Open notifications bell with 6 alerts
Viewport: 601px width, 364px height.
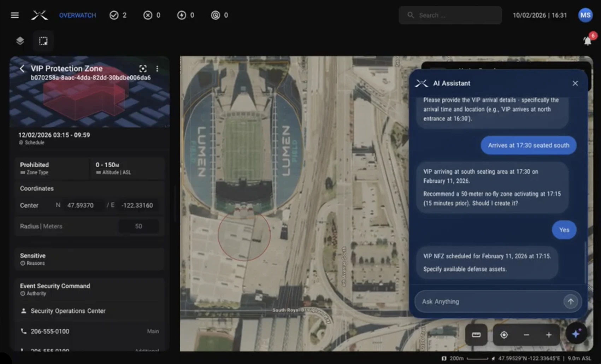coord(588,41)
